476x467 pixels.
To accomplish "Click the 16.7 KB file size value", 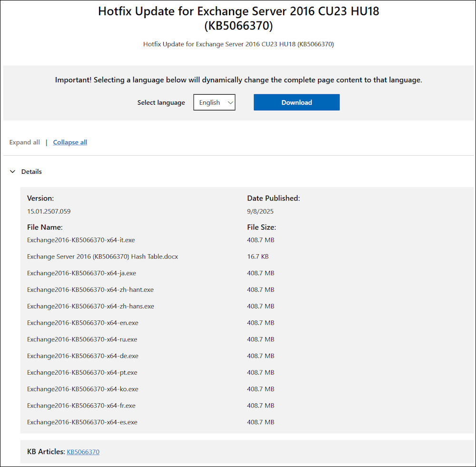I will (x=258, y=257).
